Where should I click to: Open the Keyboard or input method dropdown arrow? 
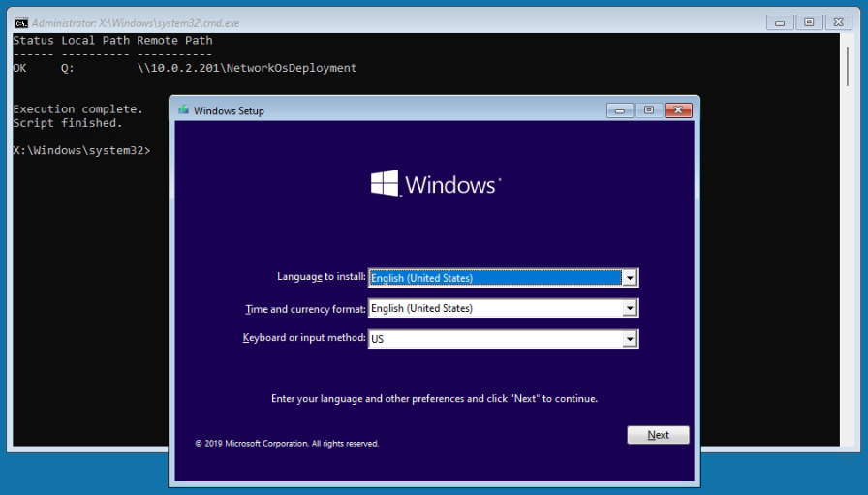[630, 338]
